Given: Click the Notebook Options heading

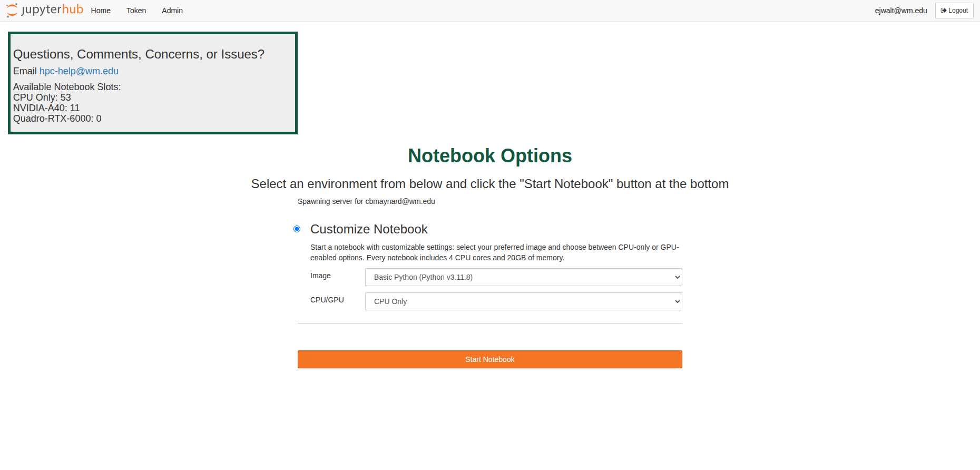Looking at the screenshot, I should [490, 156].
